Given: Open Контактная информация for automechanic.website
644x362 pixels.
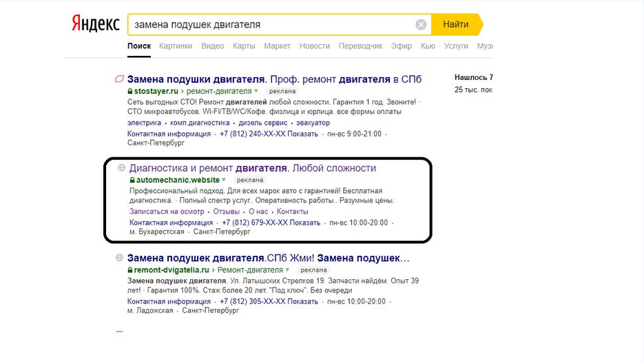Looking at the screenshot, I should point(172,223).
